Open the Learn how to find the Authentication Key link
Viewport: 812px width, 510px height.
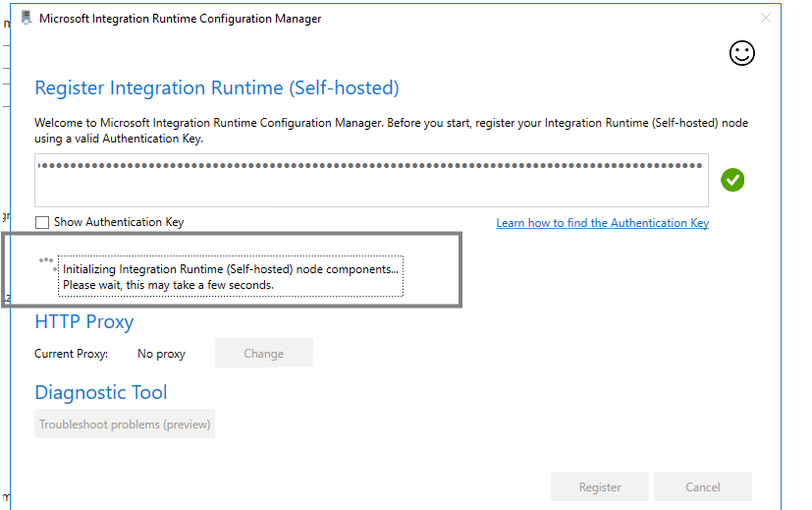tap(602, 223)
